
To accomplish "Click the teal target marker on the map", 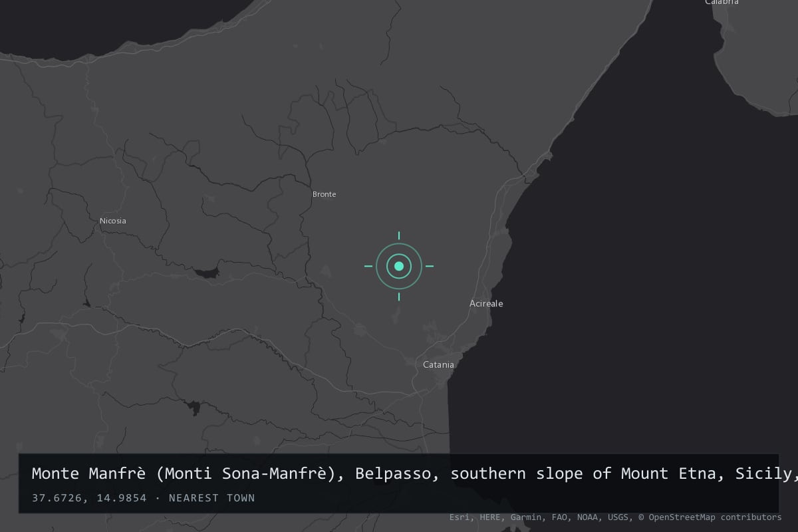I will (399, 266).
